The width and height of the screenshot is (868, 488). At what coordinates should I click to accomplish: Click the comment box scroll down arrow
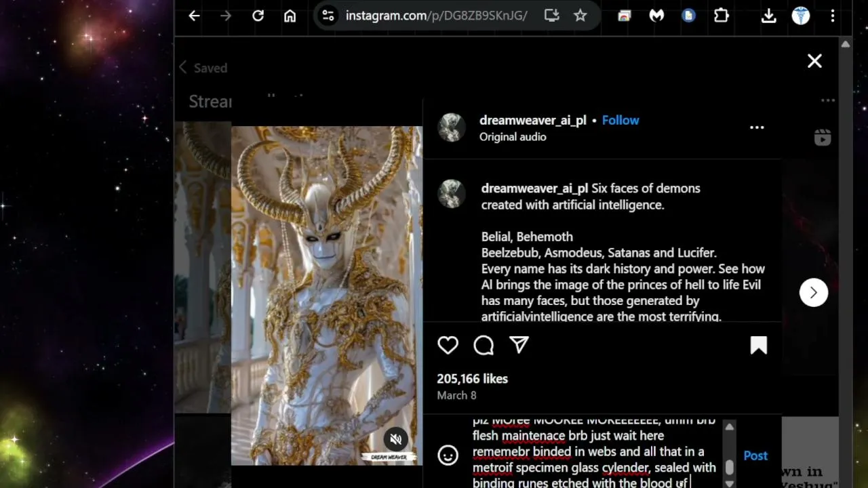(x=729, y=483)
